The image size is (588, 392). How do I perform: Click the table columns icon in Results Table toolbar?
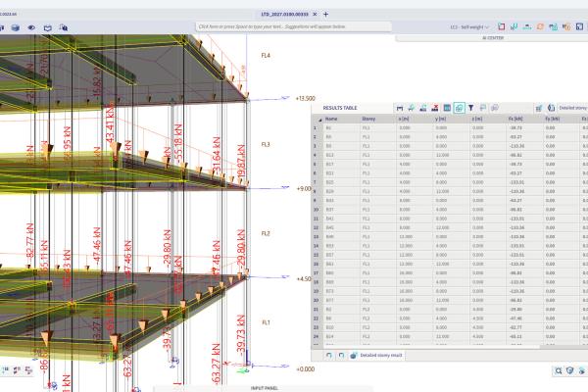447,108
